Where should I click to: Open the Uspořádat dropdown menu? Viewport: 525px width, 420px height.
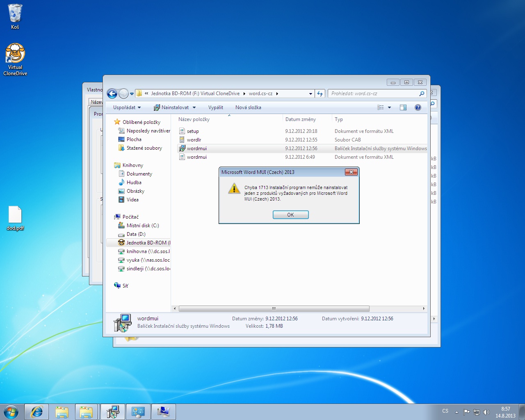(127, 107)
